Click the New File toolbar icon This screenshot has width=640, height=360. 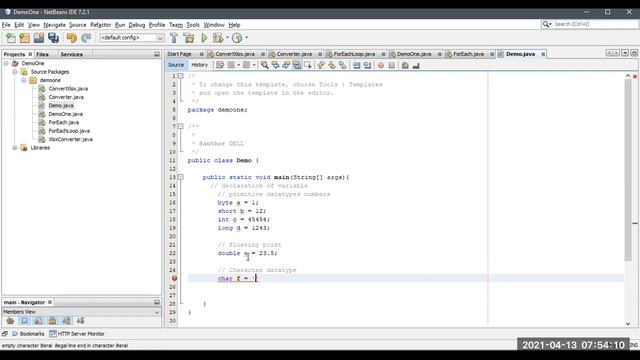point(11,38)
